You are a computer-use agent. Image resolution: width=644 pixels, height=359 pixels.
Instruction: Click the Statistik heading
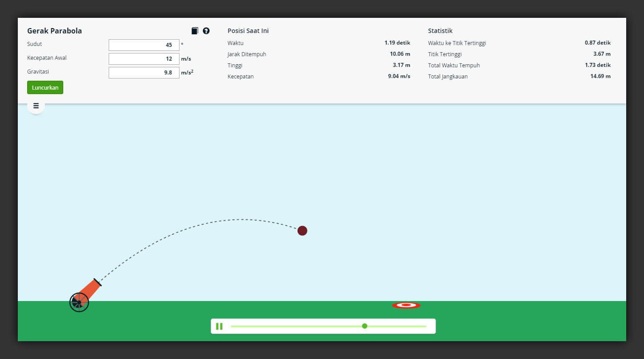440,31
